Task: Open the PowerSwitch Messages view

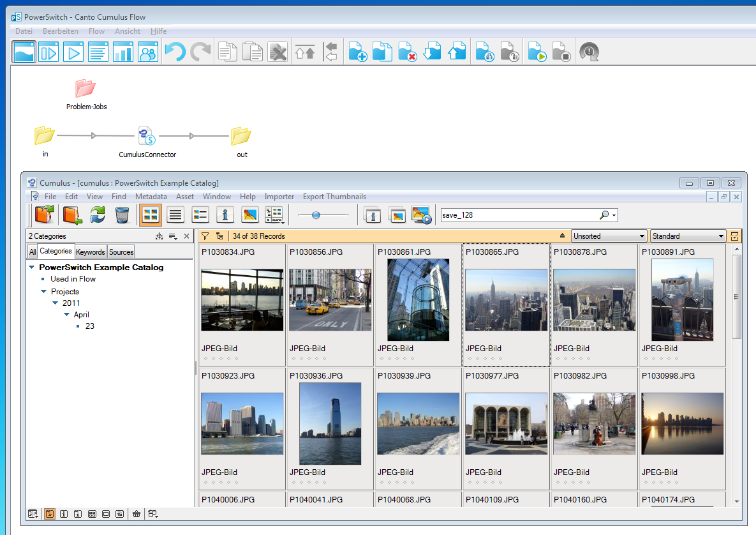Action: pos(98,52)
